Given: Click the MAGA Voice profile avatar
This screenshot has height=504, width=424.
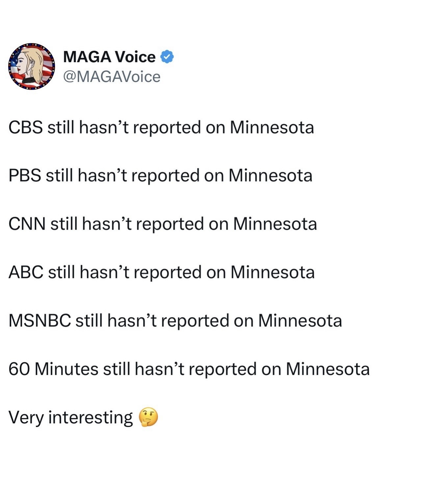Looking at the screenshot, I should (32, 66).
